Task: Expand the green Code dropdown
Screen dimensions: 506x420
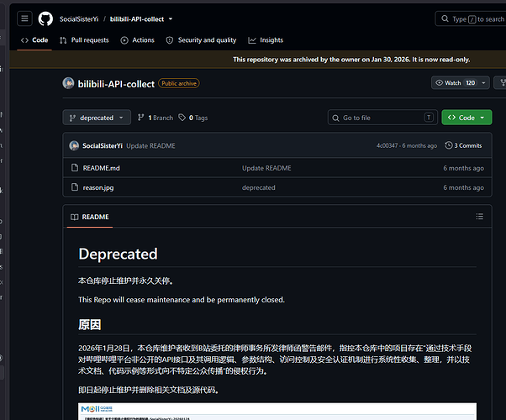Action: click(x=466, y=118)
